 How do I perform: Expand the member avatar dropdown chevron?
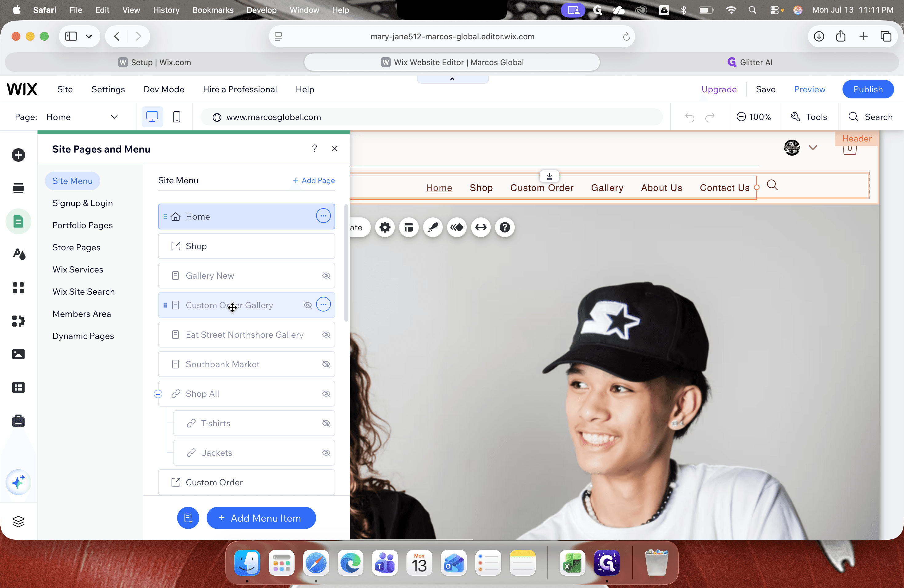[813, 147]
